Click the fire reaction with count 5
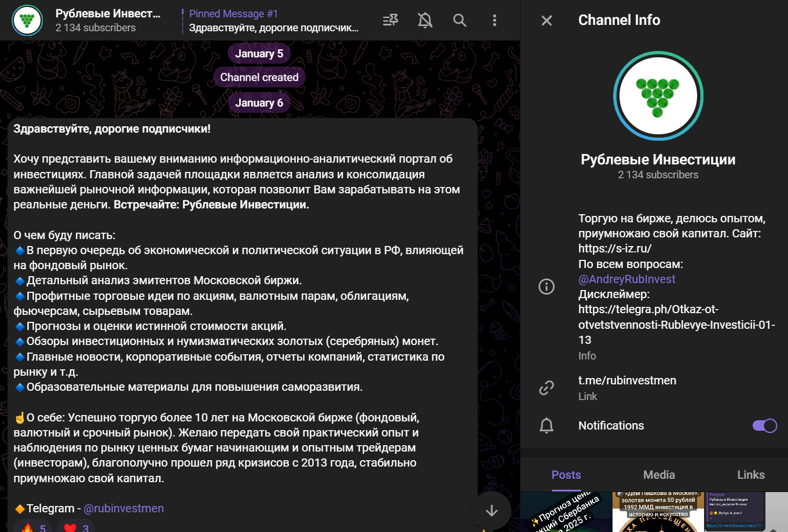 33,527
